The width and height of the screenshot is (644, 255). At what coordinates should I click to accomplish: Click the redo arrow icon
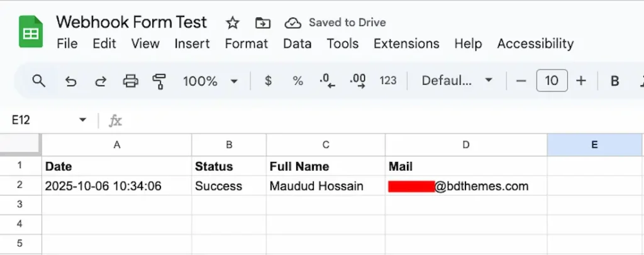point(101,80)
